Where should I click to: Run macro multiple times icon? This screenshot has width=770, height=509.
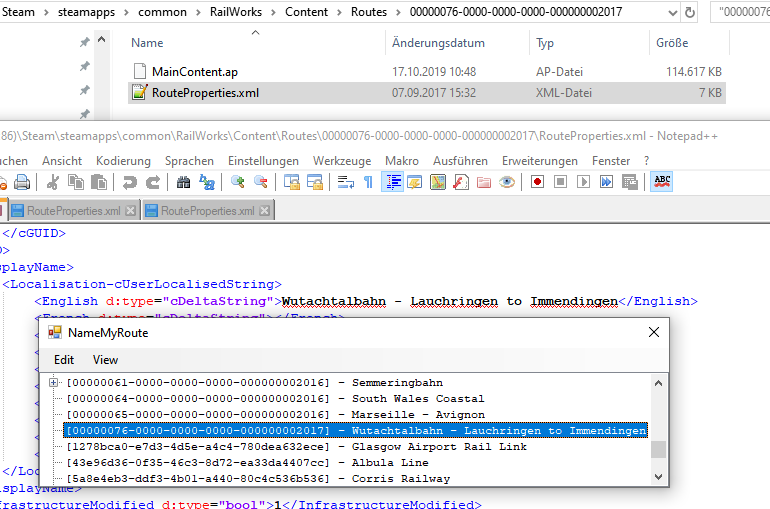point(606,182)
